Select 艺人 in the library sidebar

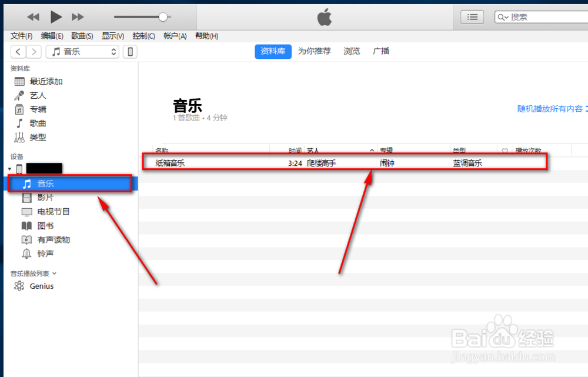pyautogui.click(x=38, y=96)
